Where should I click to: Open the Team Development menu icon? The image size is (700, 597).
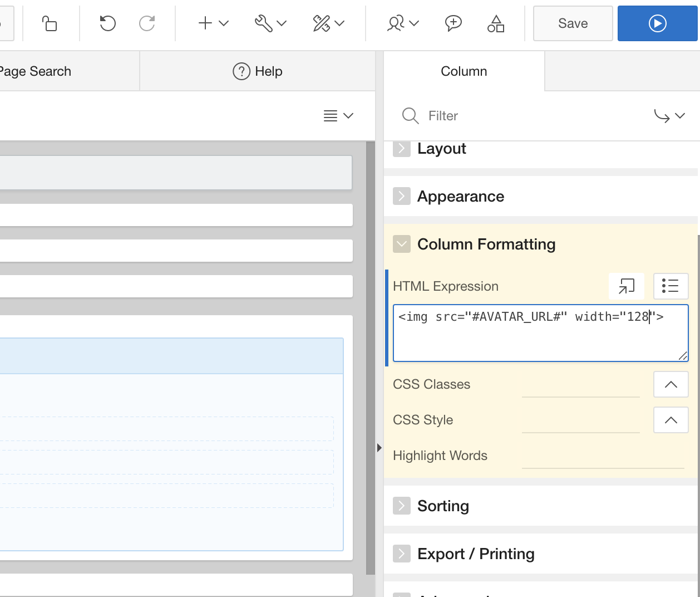click(x=402, y=23)
